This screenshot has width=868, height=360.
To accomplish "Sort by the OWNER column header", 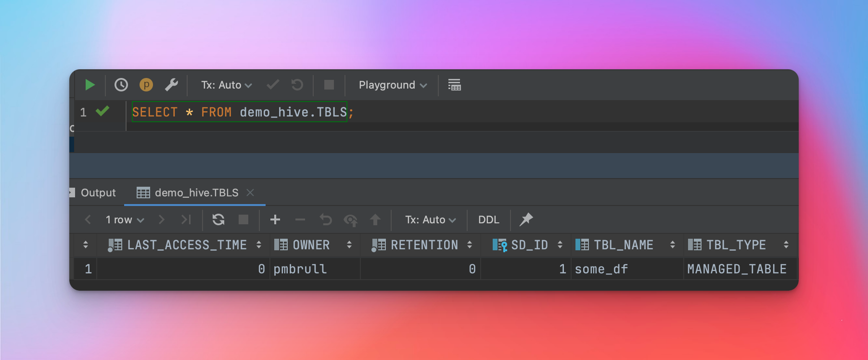I will [x=311, y=245].
